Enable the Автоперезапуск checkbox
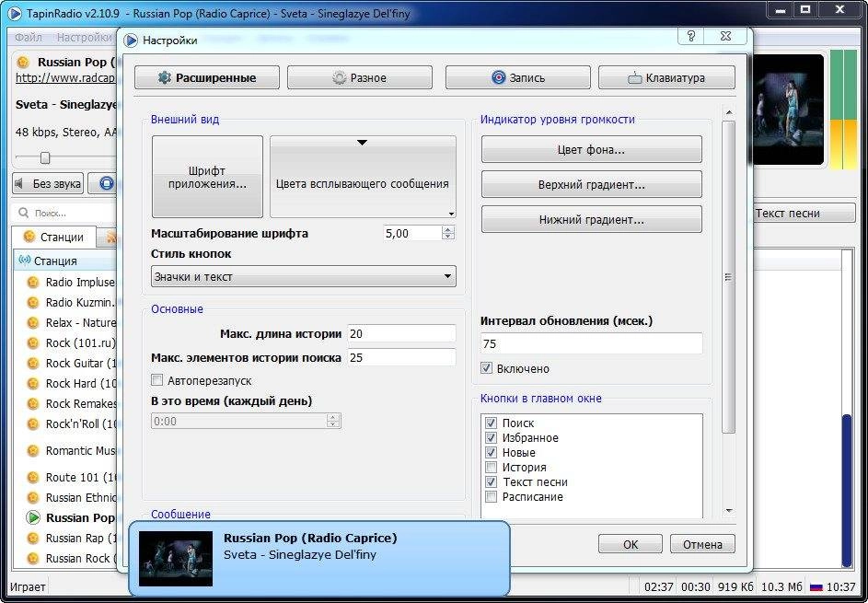Viewport: 868px width, 603px height. pos(157,380)
